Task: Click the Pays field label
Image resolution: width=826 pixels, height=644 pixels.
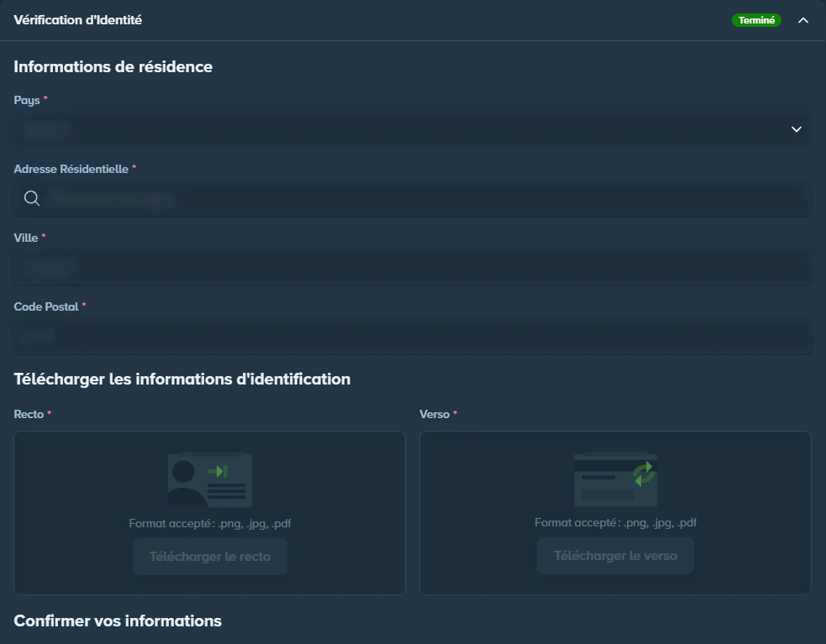Action: [x=26, y=101]
